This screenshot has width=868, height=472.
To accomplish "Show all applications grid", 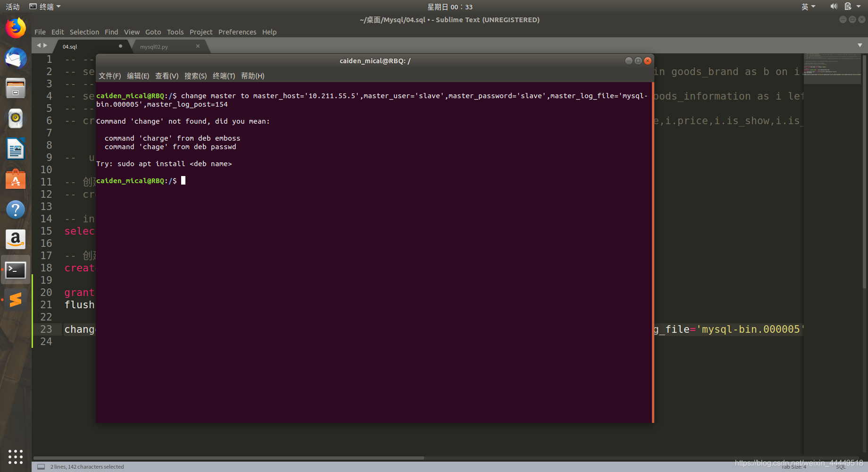I will pos(16,456).
